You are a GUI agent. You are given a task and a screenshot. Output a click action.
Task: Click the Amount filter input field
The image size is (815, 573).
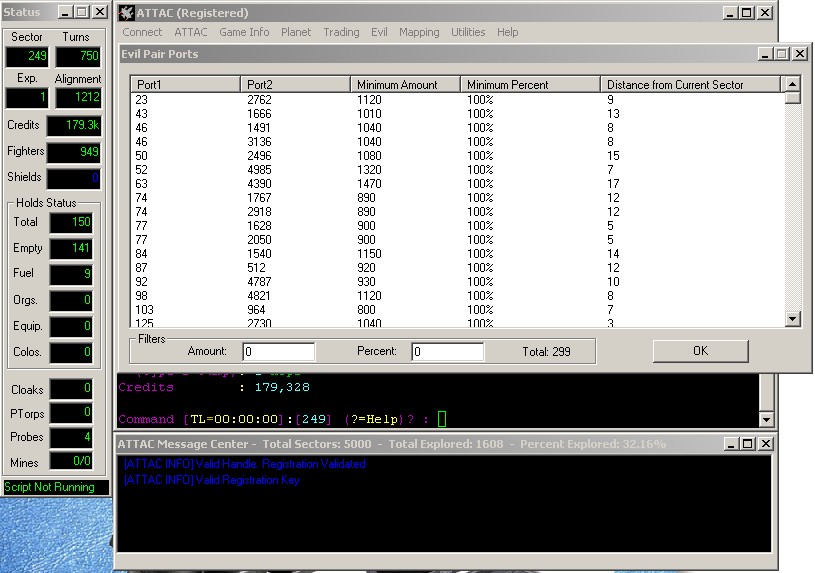click(x=279, y=352)
